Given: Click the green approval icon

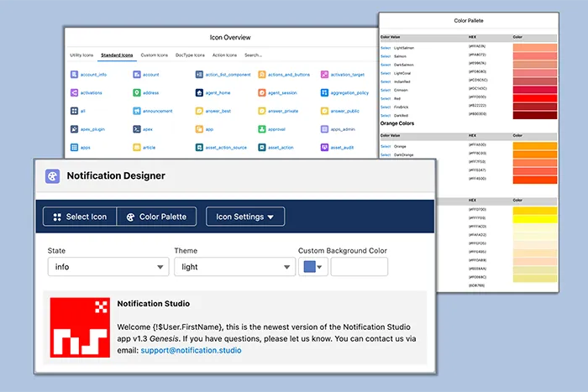Looking at the screenshot, I should (262, 129).
